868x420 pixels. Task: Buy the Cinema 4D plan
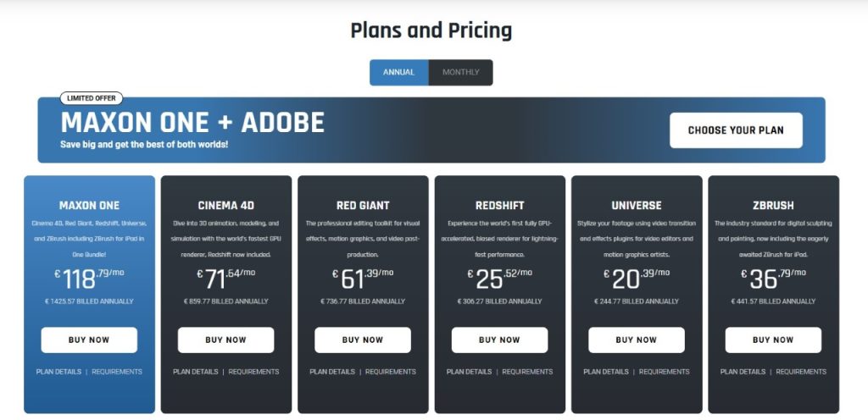pos(225,340)
